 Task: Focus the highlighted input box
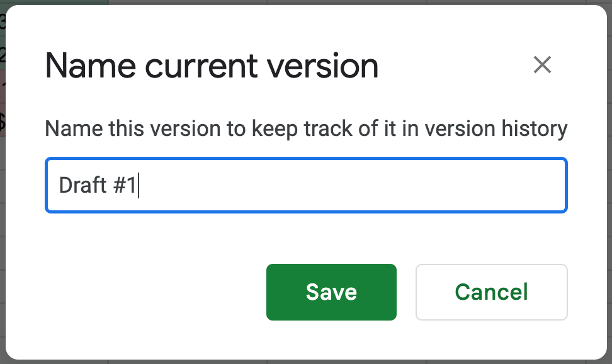306,185
